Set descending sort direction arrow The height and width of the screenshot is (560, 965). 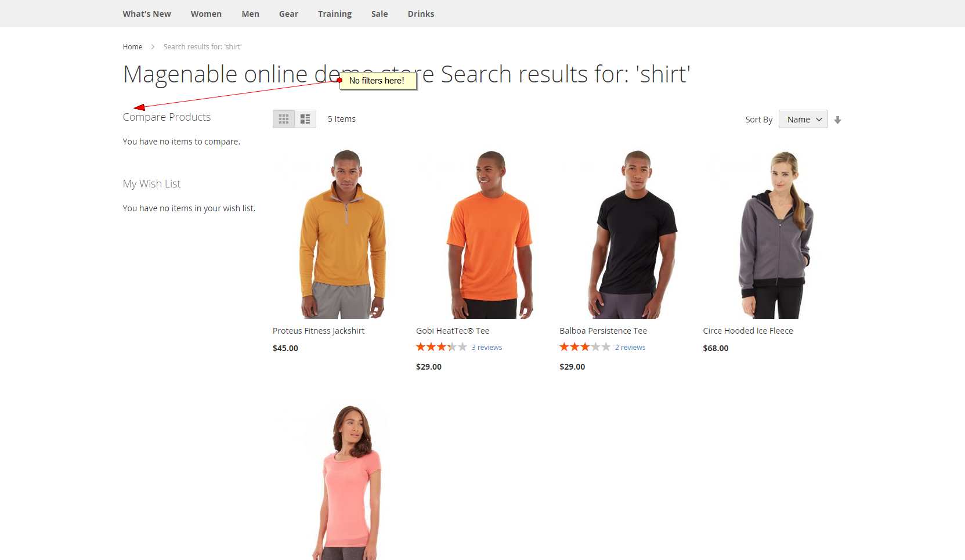837,120
